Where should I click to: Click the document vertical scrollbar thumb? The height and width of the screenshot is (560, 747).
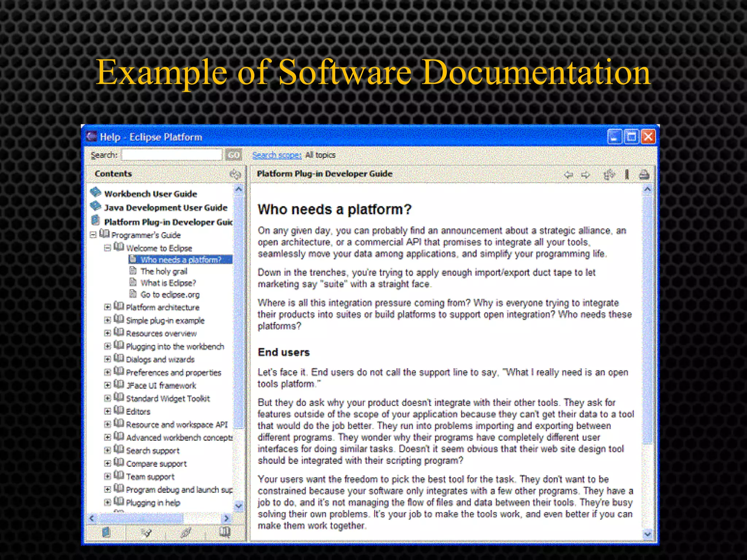647,319
